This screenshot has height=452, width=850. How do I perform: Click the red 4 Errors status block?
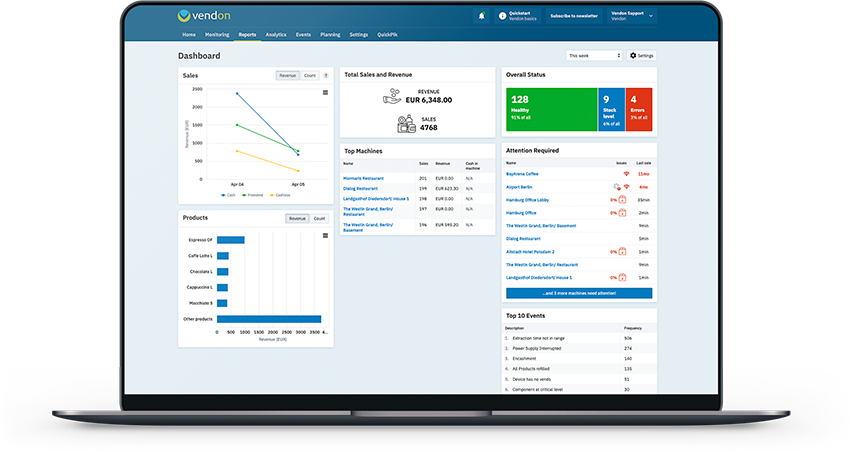click(x=639, y=109)
